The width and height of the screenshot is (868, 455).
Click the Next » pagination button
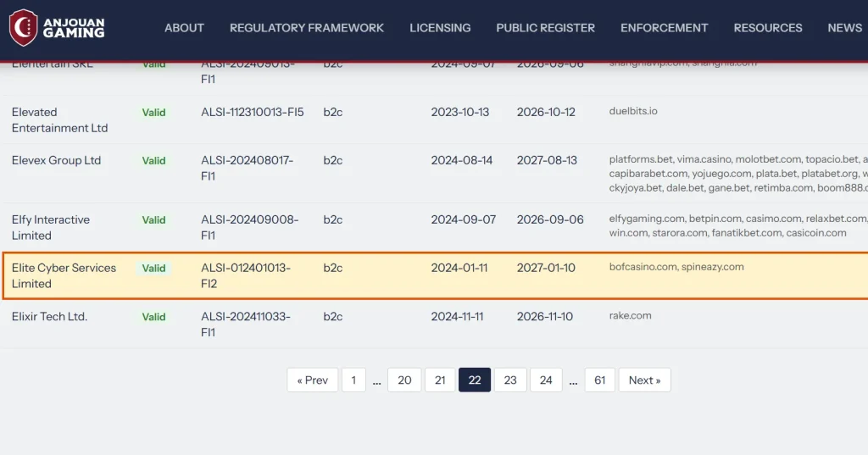(644, 380)
